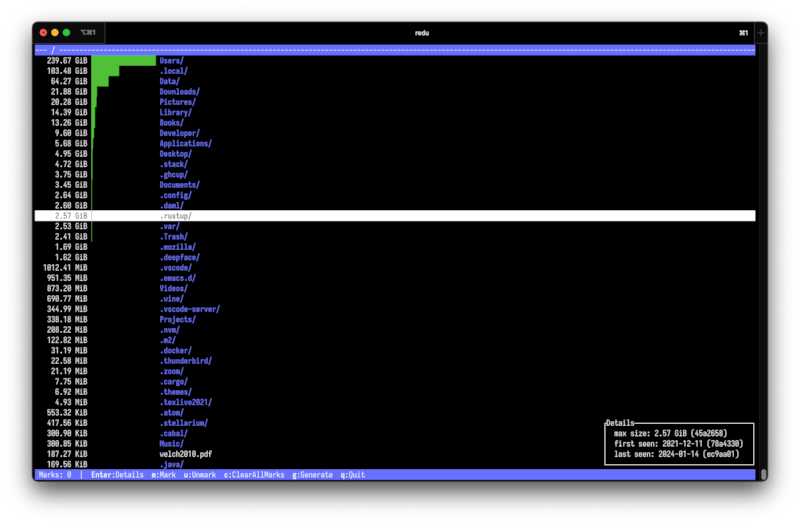
Task: Click the new tab plus button
Action: pyautogui.click(x=761, y=33)
